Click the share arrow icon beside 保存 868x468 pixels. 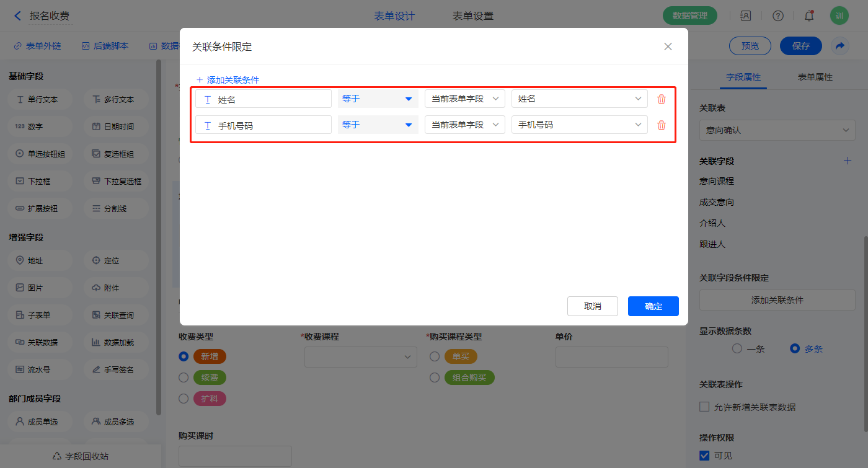tap(840, 46)
